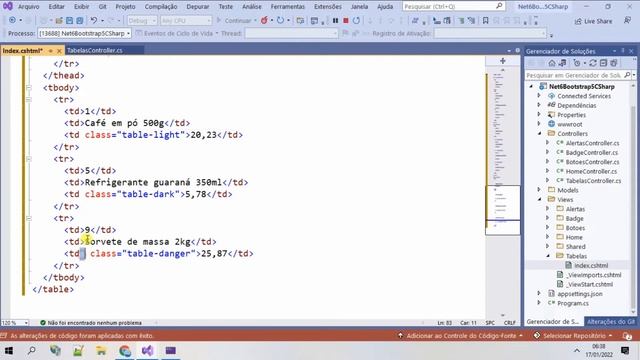Close the Index.cshtml tab
Viewport: 640px width, 360px height.
click(x=59, y=51)
